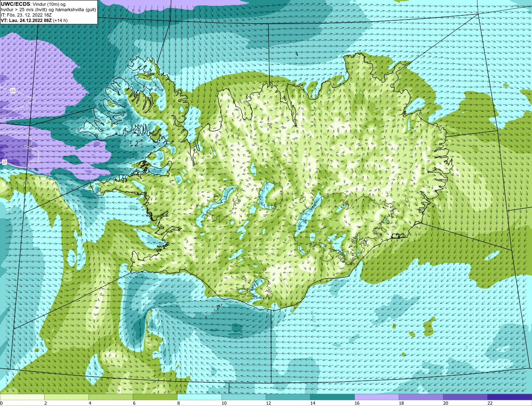The image size is (532, 406).
Task: Pick the 4–6 m/s green legend swatch
Action: [x=111, y=397]
